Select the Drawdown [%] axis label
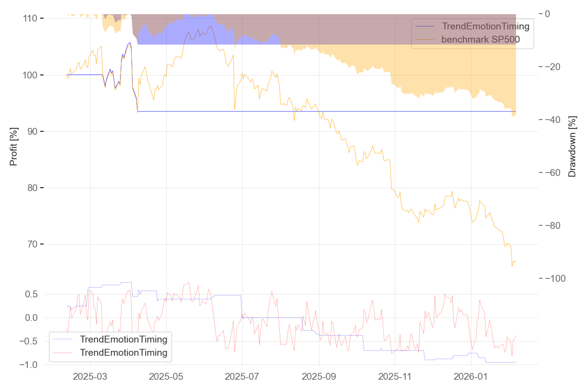The width and height of the screenshot is (588, 392). pyautogui.click(x=572, y=146)
